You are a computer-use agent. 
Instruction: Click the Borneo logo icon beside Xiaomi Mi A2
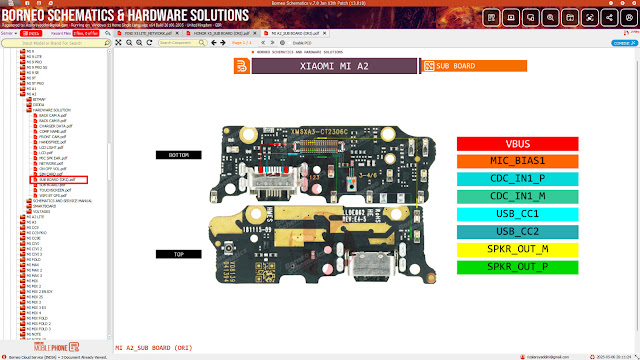tap(242, 66)
